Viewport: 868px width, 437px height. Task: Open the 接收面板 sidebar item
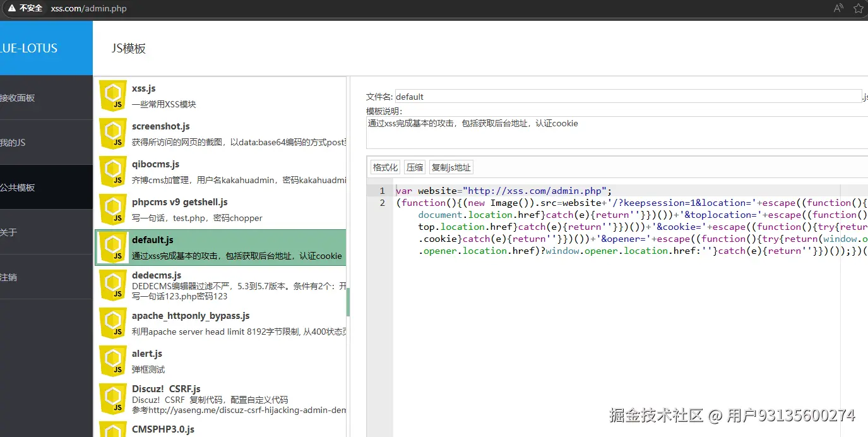tap(46, 98)
